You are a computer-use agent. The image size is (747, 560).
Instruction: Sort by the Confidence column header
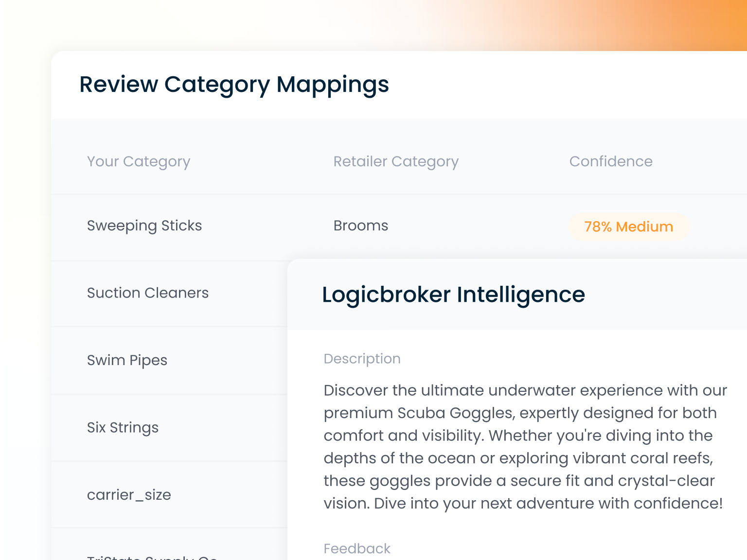point(611,161)
